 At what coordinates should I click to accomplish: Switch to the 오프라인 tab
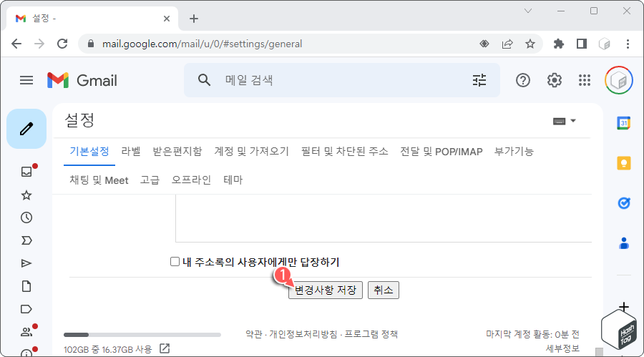pos(191,180)
